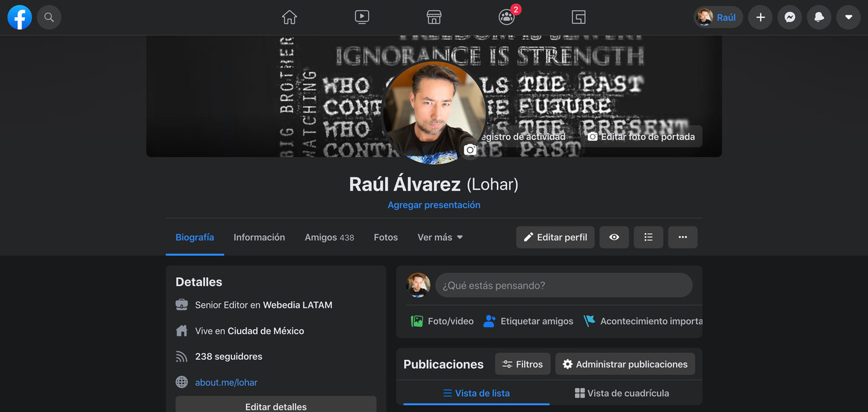Click the plus Create button
The height and width of the screenshot is (412, 868).
(x=761, y=17)
